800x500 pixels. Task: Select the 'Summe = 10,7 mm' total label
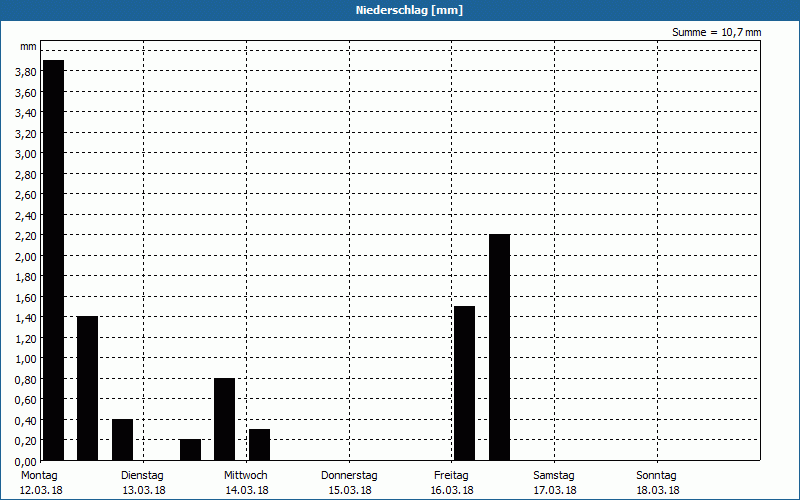[x=716, y=33]
